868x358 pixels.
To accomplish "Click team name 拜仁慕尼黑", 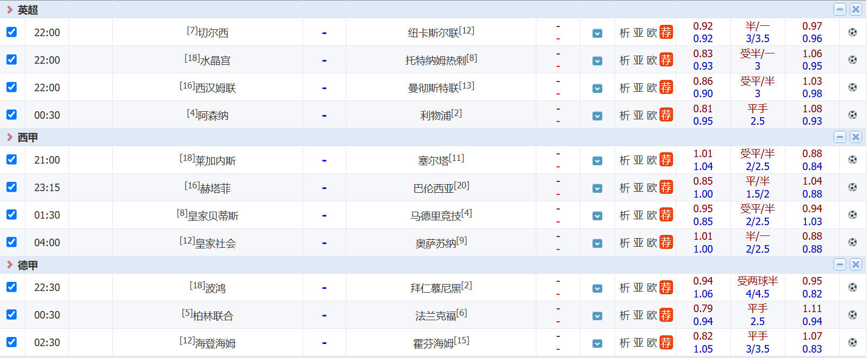I will pos(436,288).
